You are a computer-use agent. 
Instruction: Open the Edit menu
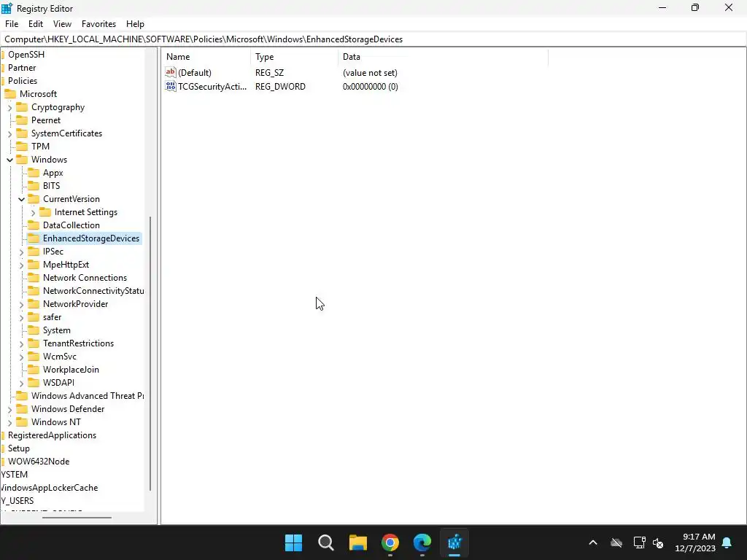tap(36, 24)
